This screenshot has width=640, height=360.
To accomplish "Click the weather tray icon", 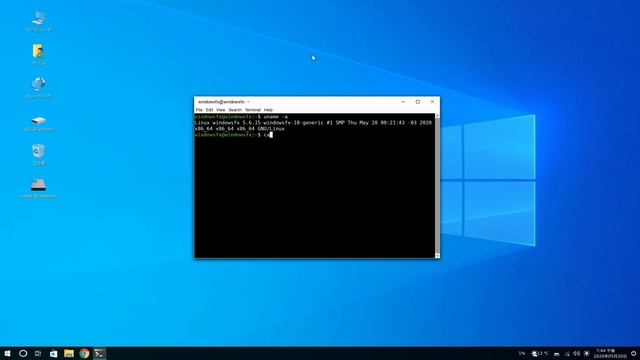I will click(540, 353).
